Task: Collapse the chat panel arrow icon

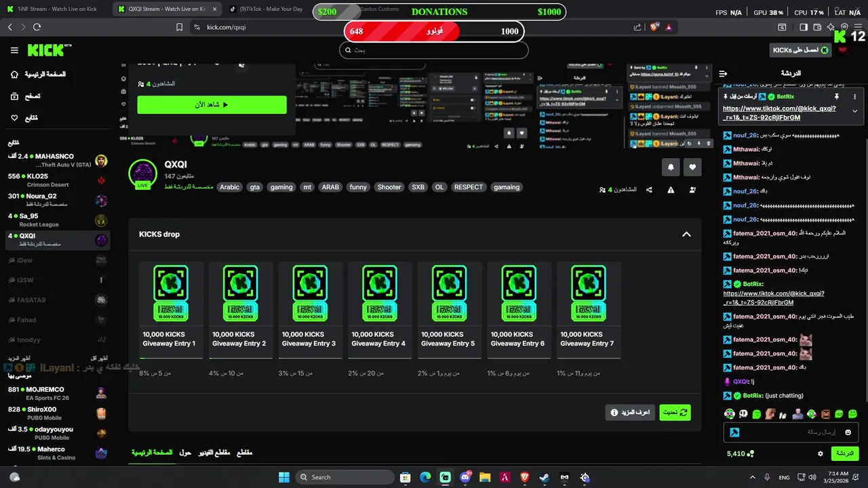Action: [723, 73]
